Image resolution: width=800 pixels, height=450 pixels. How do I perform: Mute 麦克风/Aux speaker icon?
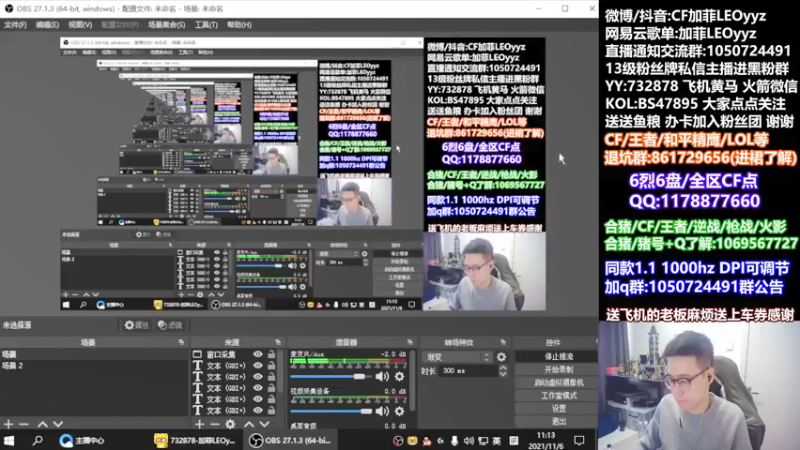[382, 377]
